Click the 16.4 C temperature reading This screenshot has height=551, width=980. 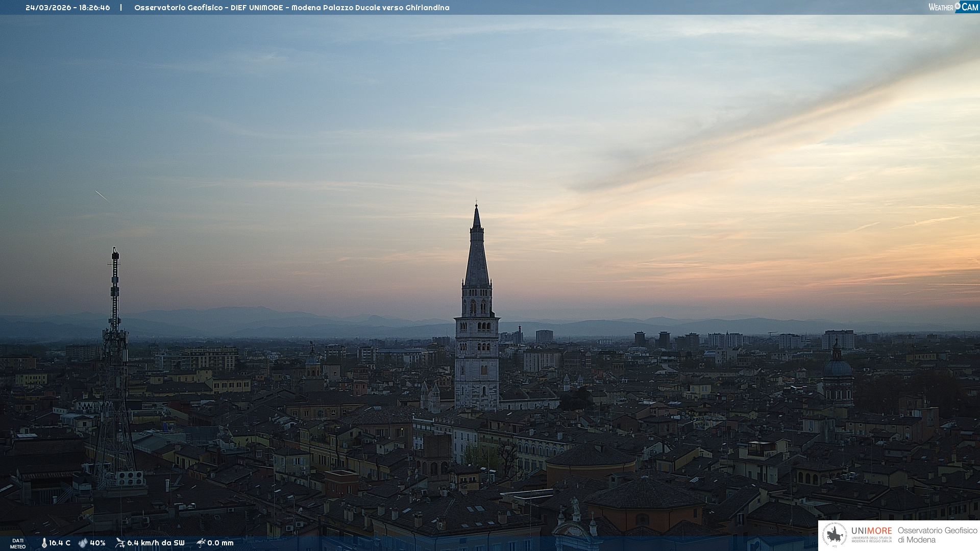coord(60,543)
